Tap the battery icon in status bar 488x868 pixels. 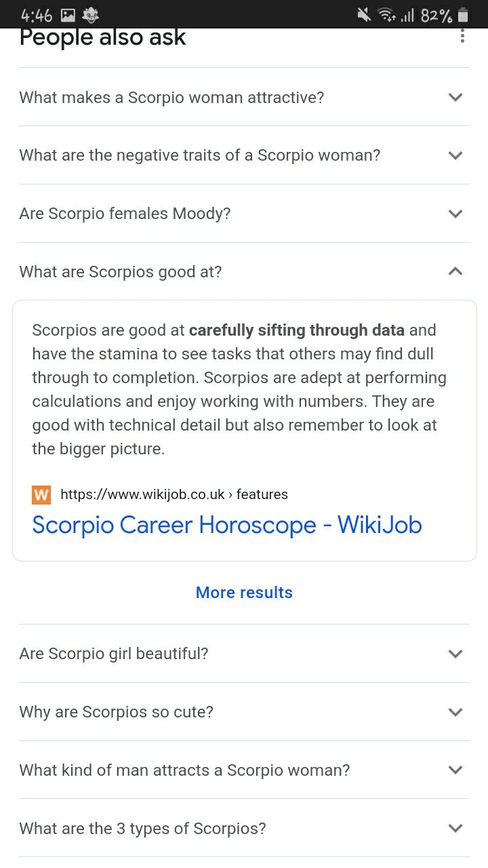(x=463, y=15)
